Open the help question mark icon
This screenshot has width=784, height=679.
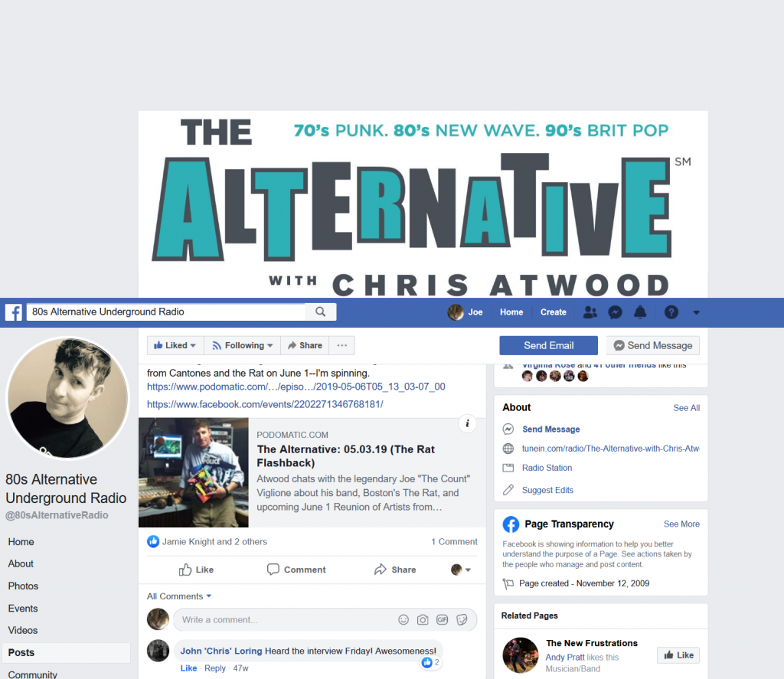[x=671, y=312]
